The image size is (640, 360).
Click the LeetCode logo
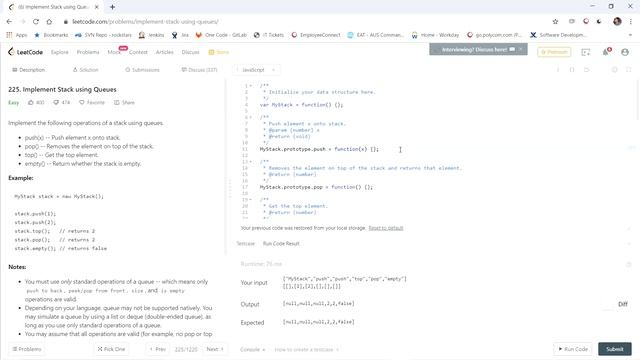click(x=25, y=52)
